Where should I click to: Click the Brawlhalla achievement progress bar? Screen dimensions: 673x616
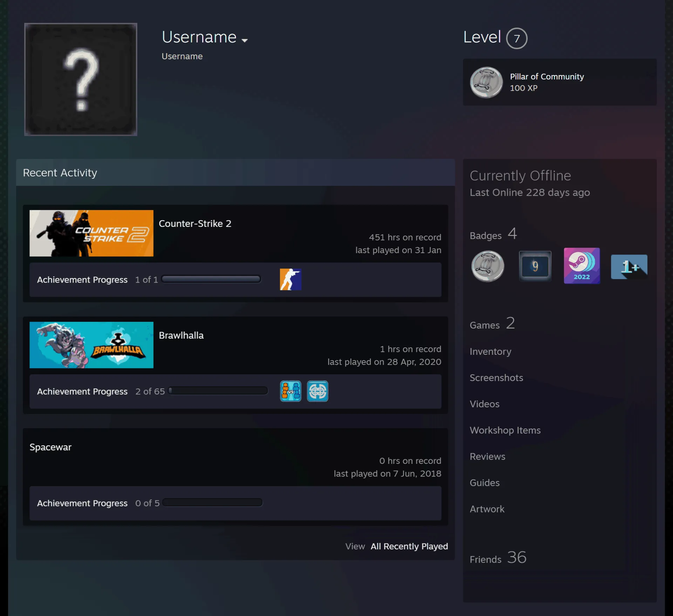point(218,391)
